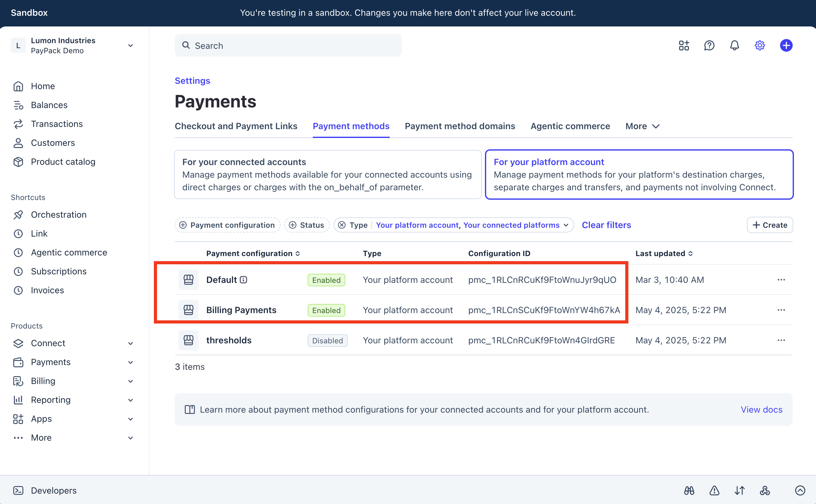The height and width of the screenshot is (504, 816).
Task: Click configuration ID pmc_1RLCnRCuKf9FtoWn4GlrdGRE
Action: (x=541, y=340)
